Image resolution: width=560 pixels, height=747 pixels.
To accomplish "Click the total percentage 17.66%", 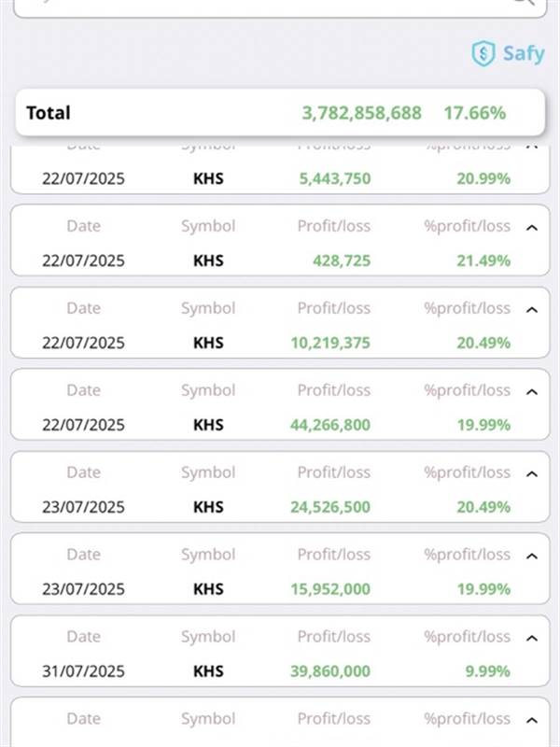I will point(474,113).
